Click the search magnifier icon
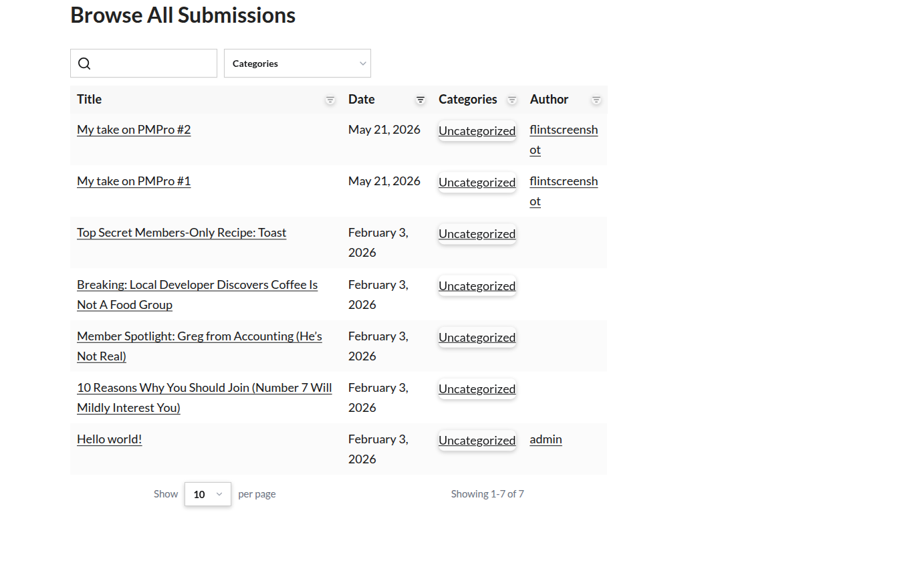Screen dimensions: 924x565 [x=84, y=64]
